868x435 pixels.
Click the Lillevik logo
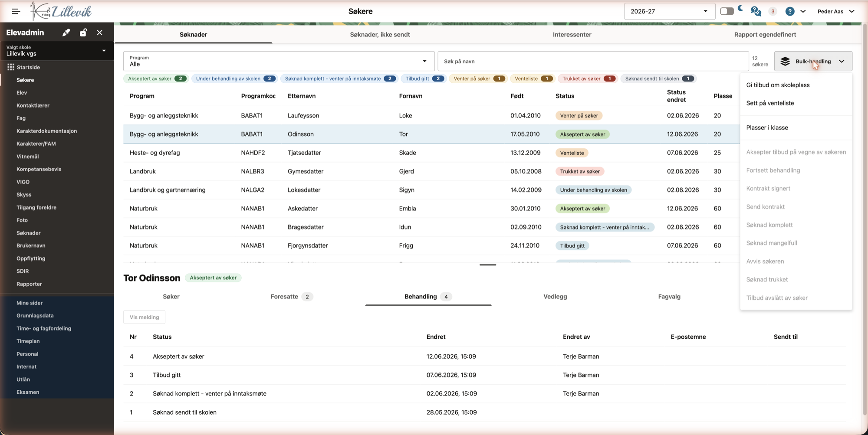coord(61,11)
